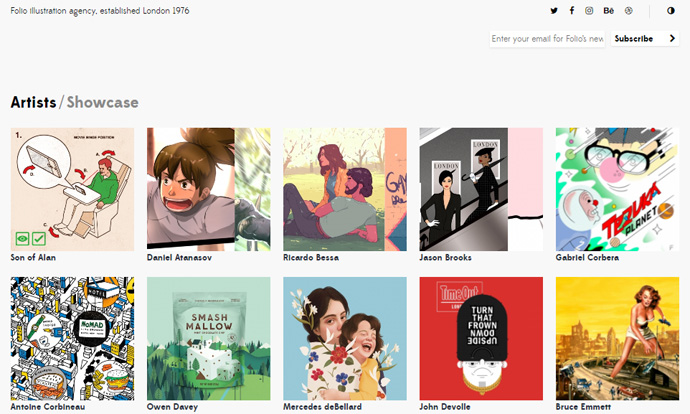Click the newsletter email input field
Image resolution: width=690 pixels, height=414 pixels.
[x=547, y=39]
